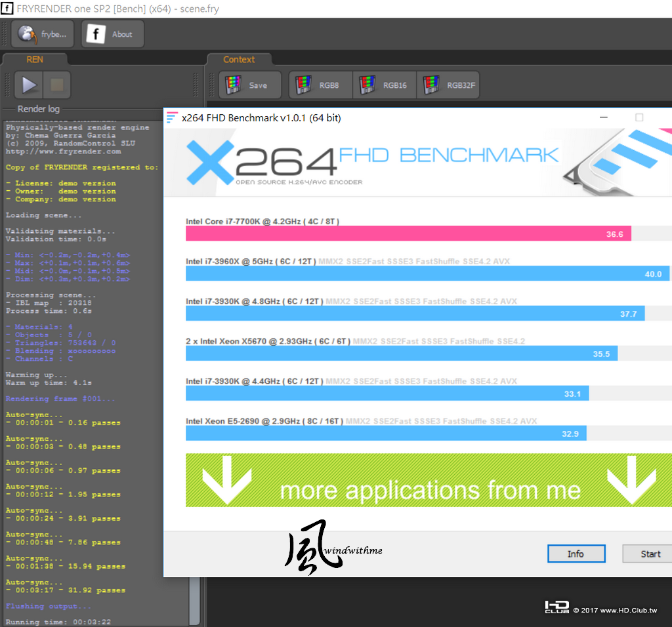Click the left toolbar drag grip near frybench
The width and height of the screenshot is (672, 627).
pos(5,34)
